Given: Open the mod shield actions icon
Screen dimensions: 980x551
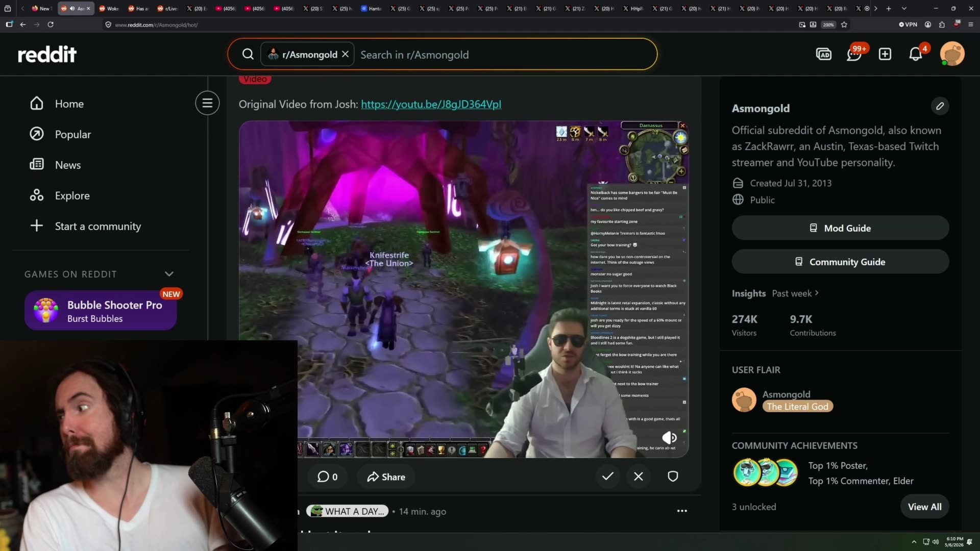Looking at the screenshot, I should (x=673, y=477).
